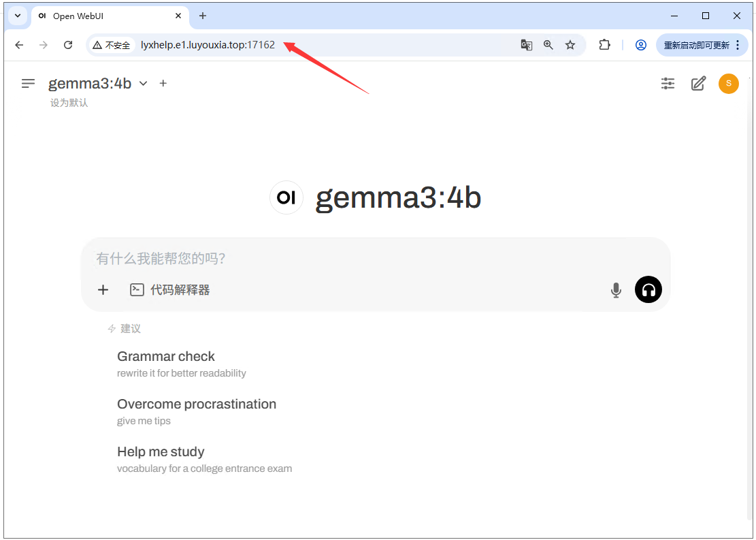Open the sidebar with the hamburger icon

pyautogui.click(x=28, y=83)
